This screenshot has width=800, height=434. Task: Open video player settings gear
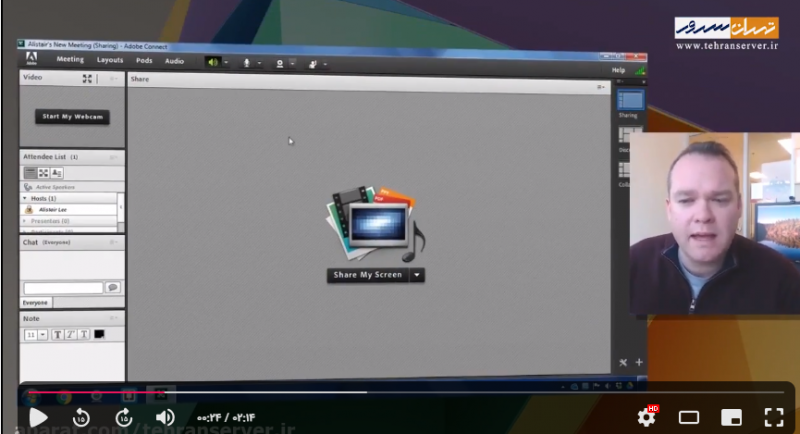click(x=647, y=417)
